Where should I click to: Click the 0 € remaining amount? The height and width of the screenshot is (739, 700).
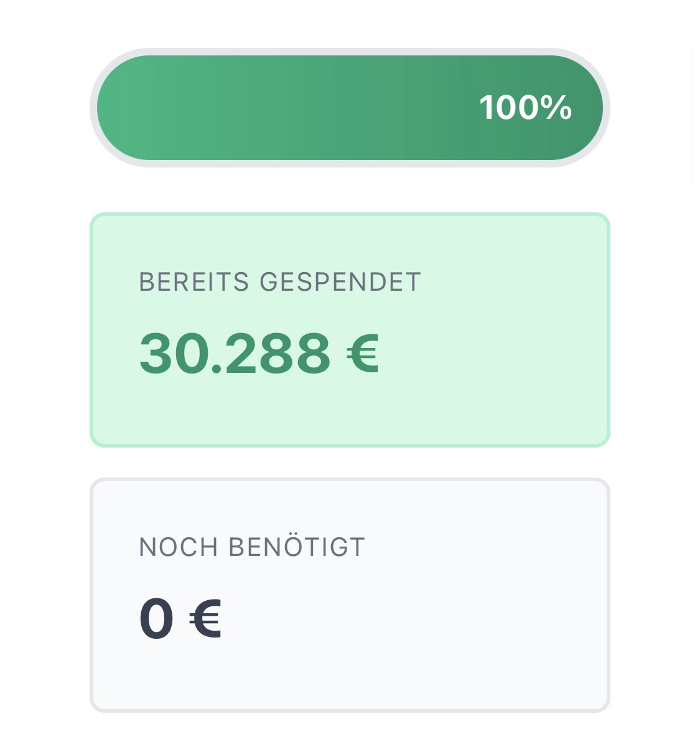click(180, 618)
